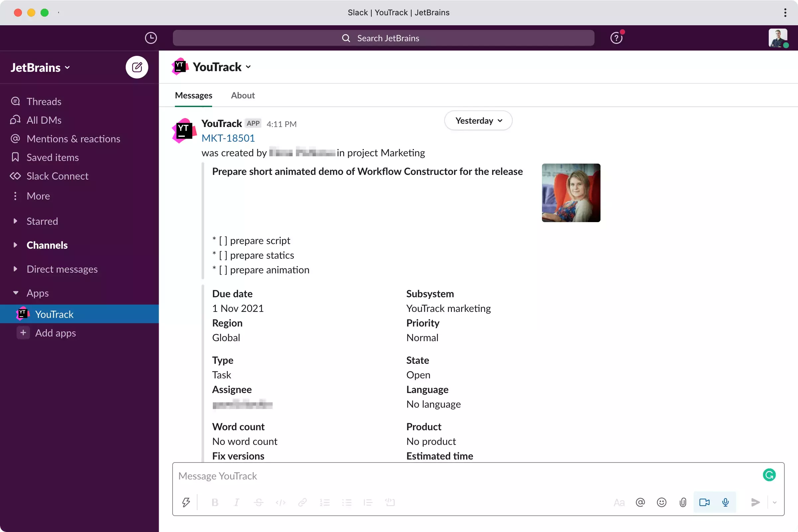Click the bold formatting icon
Viewport: 798px width, 532px height.
click(215, 502)
